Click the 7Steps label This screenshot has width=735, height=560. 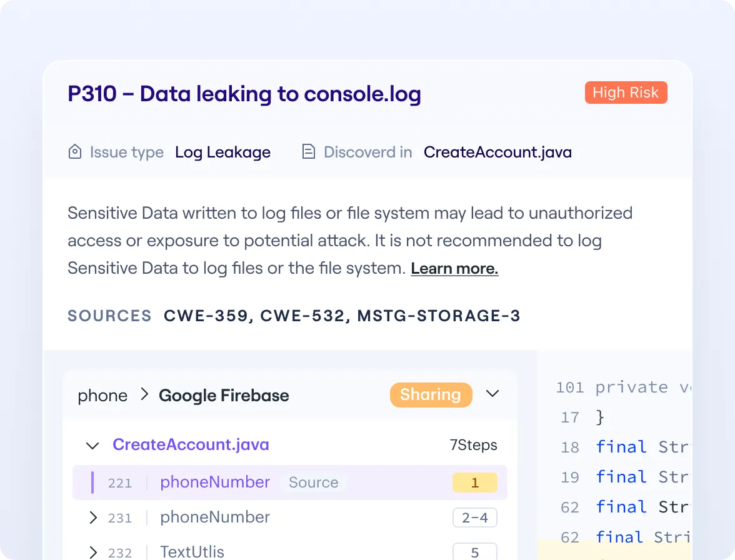point(473,444)
